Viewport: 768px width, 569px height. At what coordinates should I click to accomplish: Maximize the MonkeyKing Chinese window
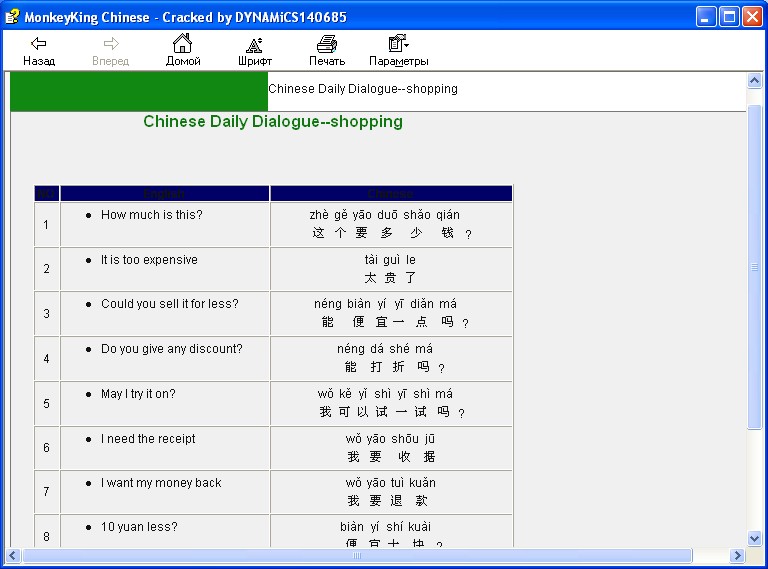pyautogui.click(x=729, y=17)
